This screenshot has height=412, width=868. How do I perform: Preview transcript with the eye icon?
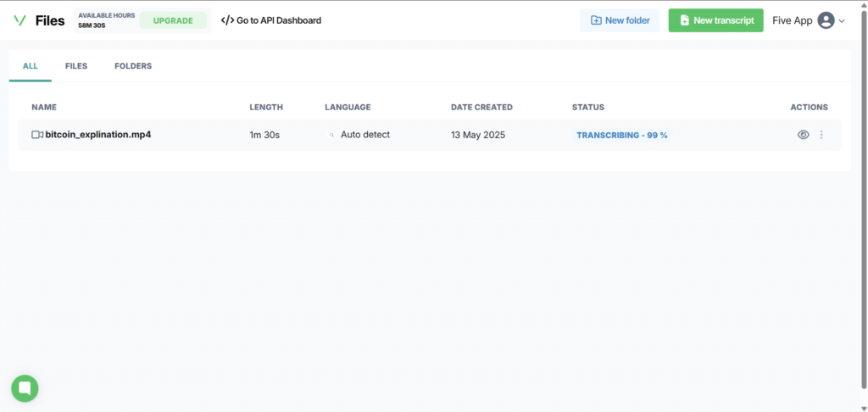[804, 135]
